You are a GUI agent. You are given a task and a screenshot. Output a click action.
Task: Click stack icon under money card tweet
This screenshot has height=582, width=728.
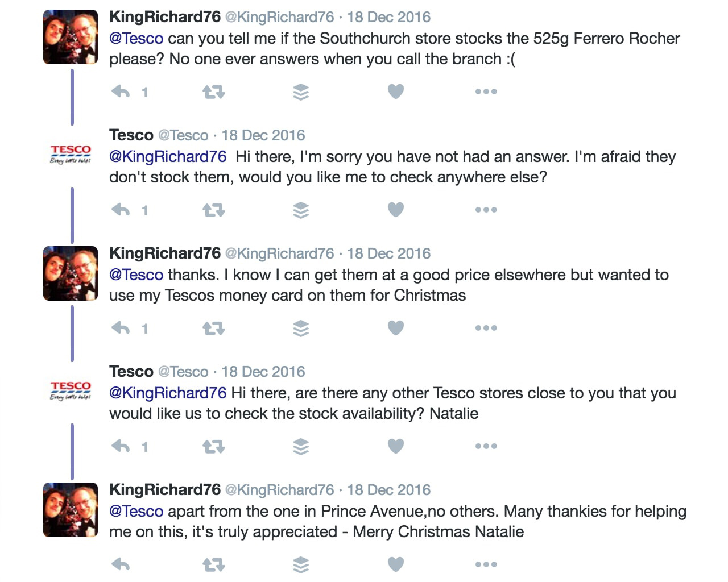click(x=301, y=329)
